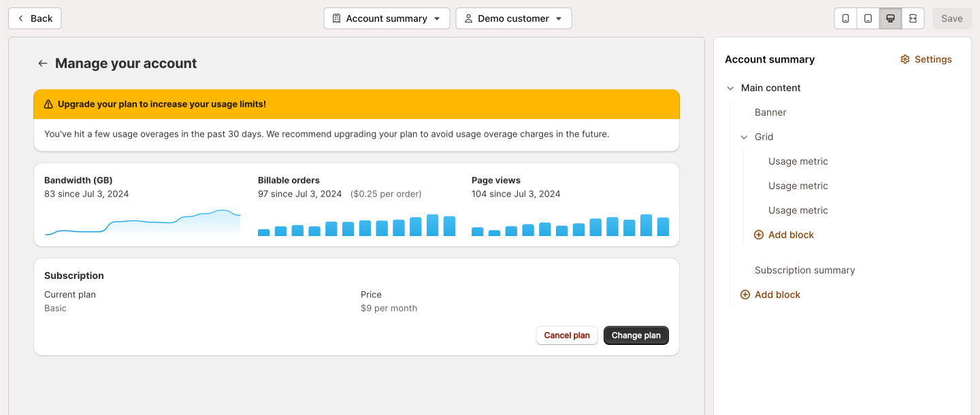This screenshot has width=980, height=415.
Task: Open the Account summary page dropdown
Action: pyautogui.click(x=387, y=18)
